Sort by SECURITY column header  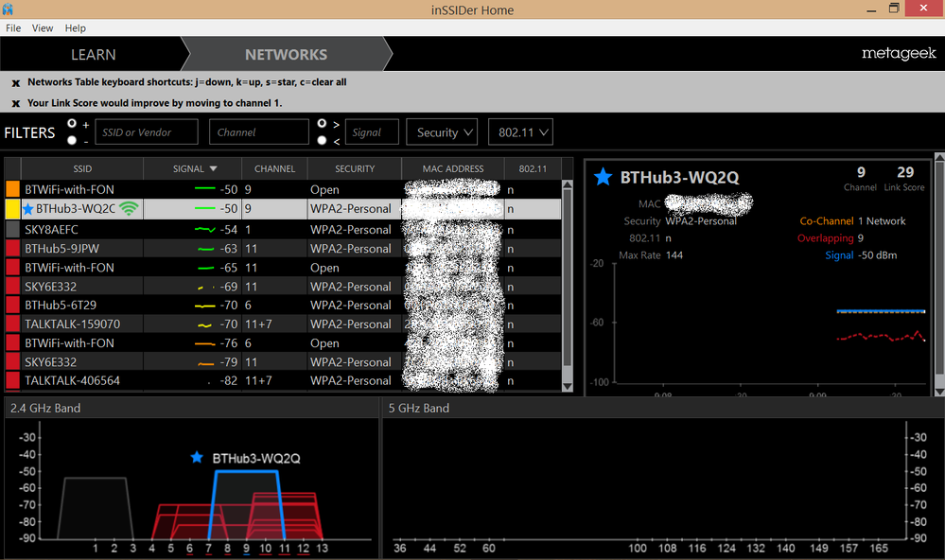pos(355,168)
